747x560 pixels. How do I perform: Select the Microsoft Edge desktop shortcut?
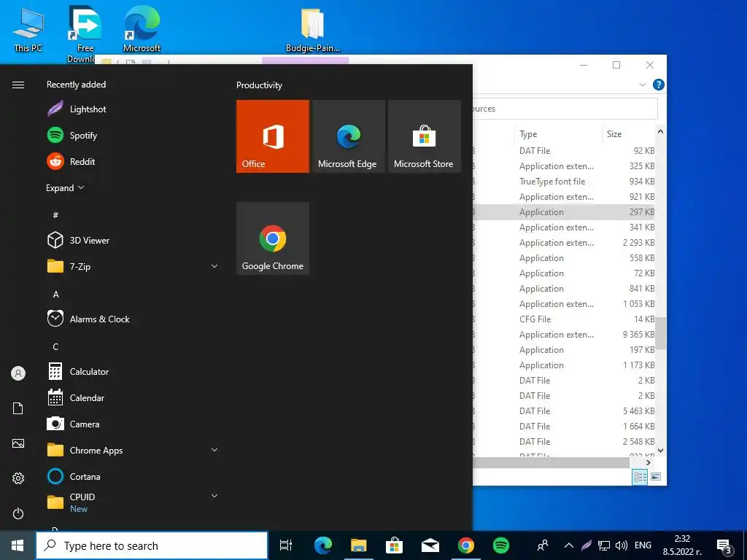point(142,29)
